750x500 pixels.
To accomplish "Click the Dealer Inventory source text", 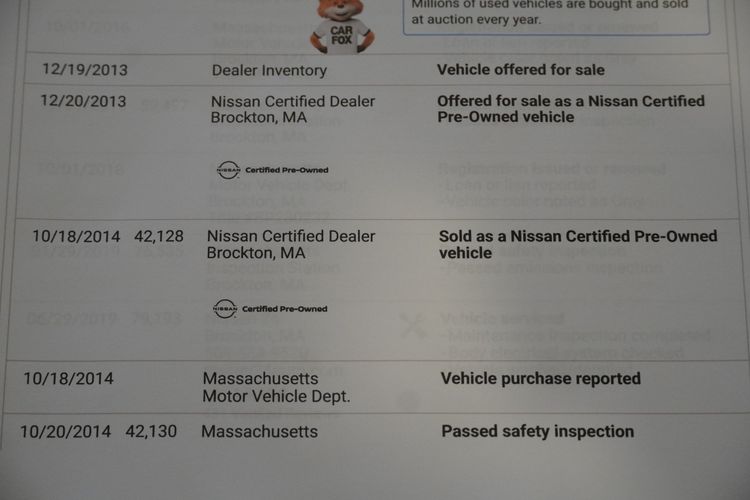I will (x=269, y=70).
